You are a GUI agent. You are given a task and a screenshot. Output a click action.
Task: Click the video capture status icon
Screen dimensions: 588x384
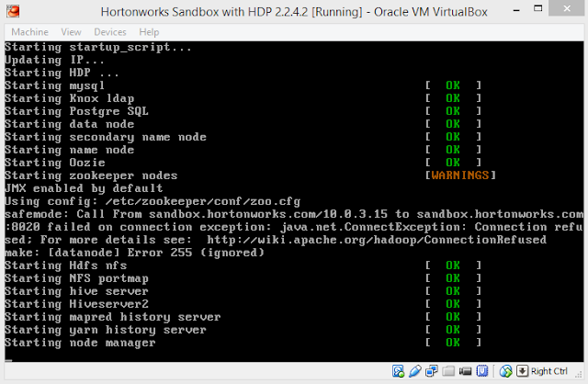[465, 371]
